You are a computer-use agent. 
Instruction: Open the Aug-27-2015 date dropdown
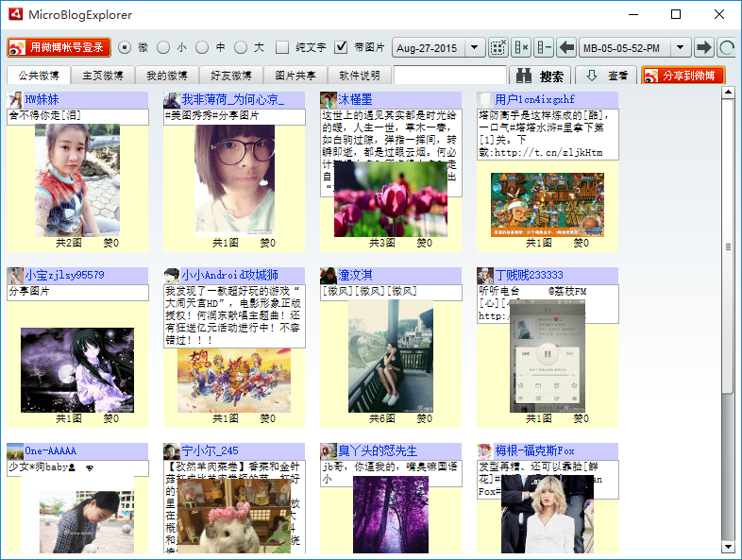pyautogui.click(x=474, y=47)
